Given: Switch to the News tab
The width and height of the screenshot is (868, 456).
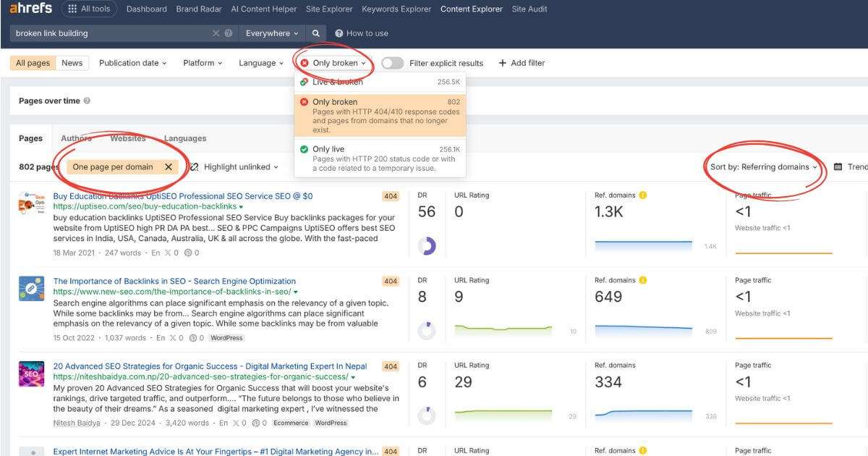Looking at the screenshot, I should [72, 63].
